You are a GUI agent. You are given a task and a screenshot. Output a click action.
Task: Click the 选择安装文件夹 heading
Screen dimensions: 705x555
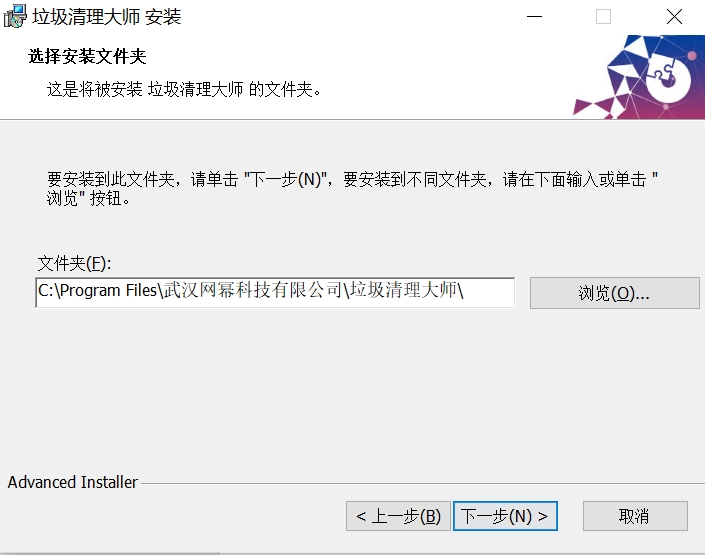tap(87, 57)
